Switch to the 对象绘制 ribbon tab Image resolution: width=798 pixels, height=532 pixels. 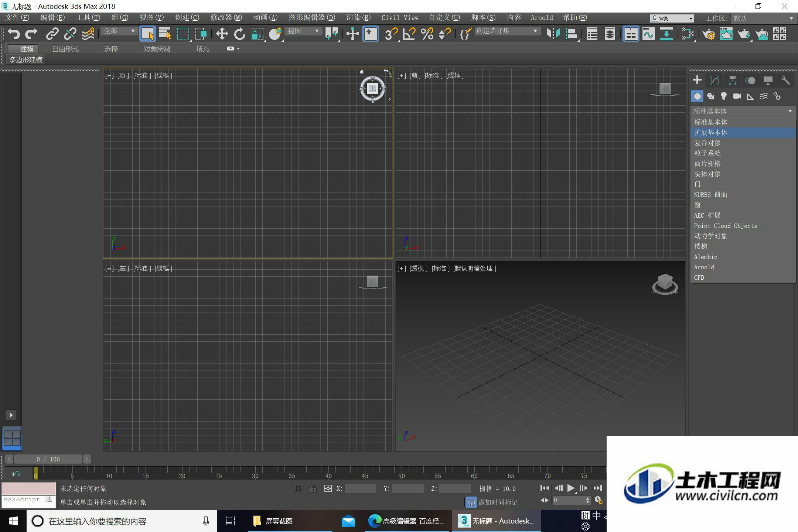(157, 49)
